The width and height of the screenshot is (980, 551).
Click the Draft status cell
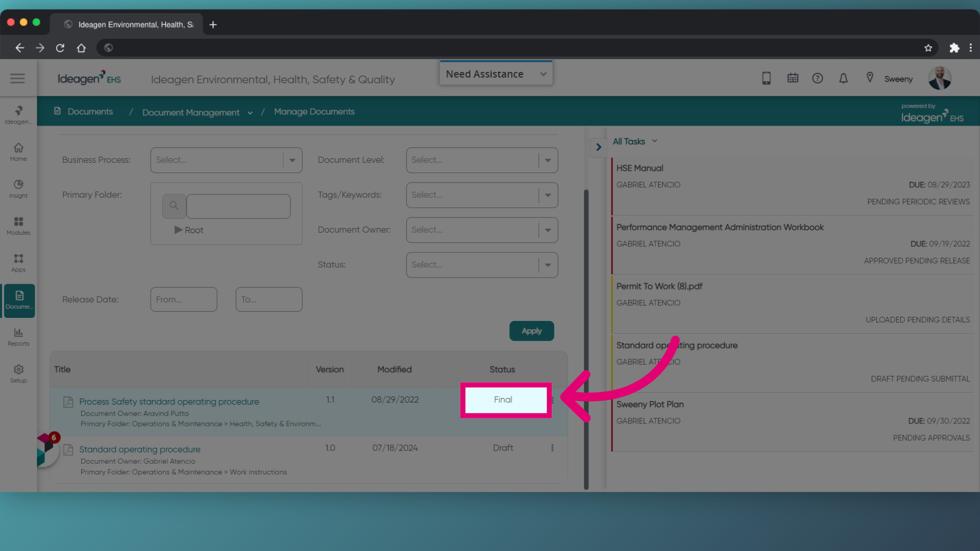[x=503, y=448]
